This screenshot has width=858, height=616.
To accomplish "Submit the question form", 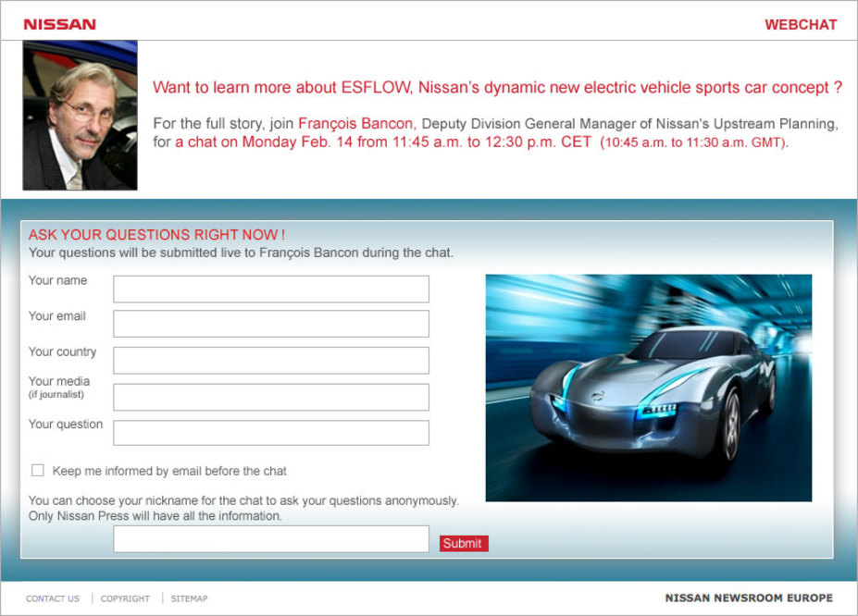I will (464, 543).
